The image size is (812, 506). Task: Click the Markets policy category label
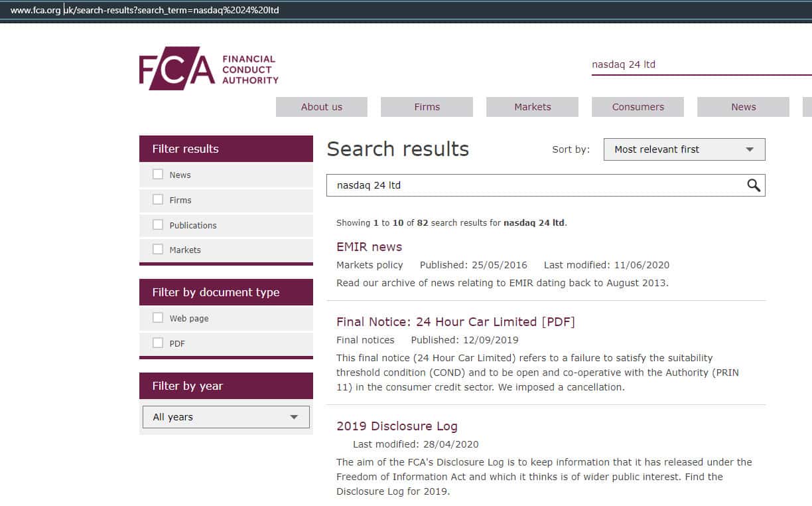coord(370,265)
